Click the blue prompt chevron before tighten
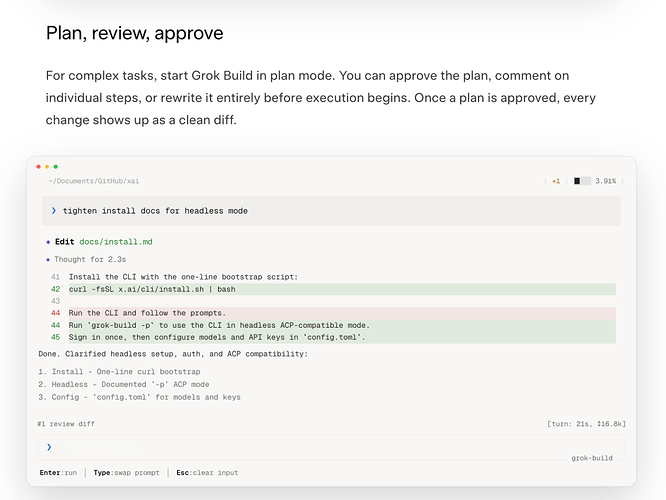The width and height of the screenshot is (666, 500). [x=54, y=211]
